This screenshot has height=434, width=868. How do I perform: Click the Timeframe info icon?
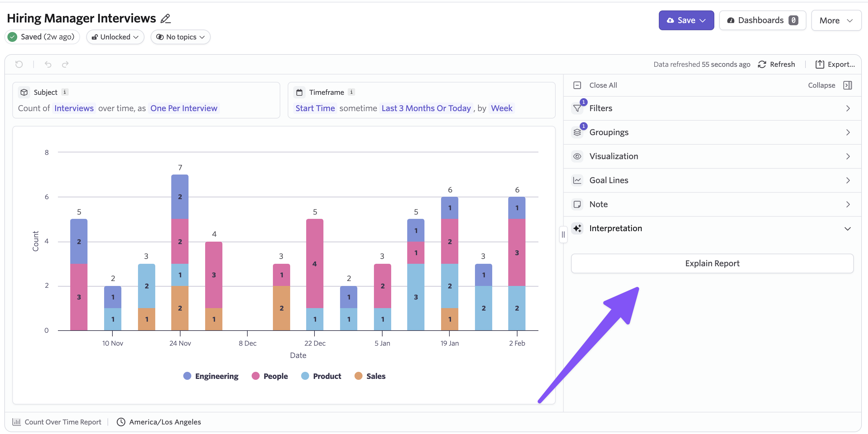tap(351, 92)
